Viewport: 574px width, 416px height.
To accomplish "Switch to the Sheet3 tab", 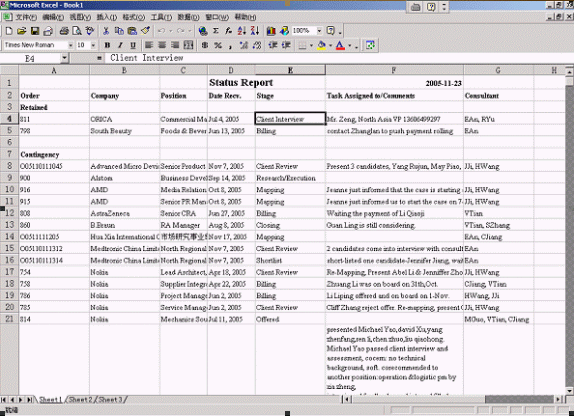I will tap(110, 400).
